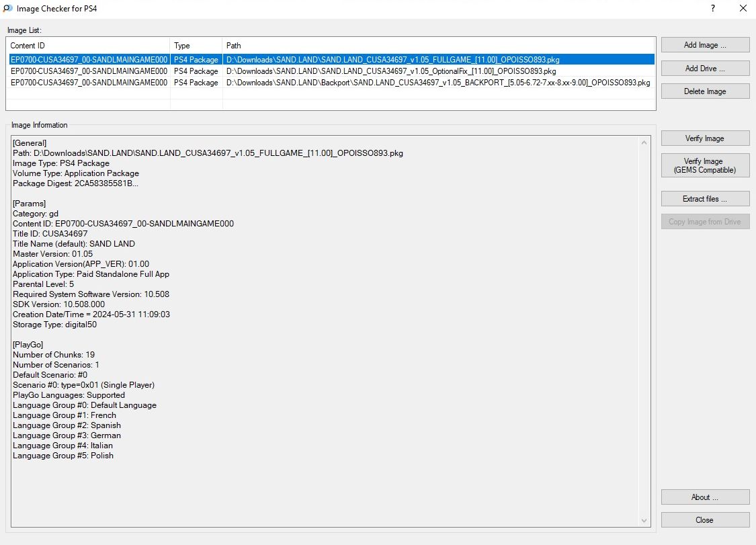Click the Application Version(APP_VER) line
The height and width of the screenshot is (545, 756).
coord(81,264)
